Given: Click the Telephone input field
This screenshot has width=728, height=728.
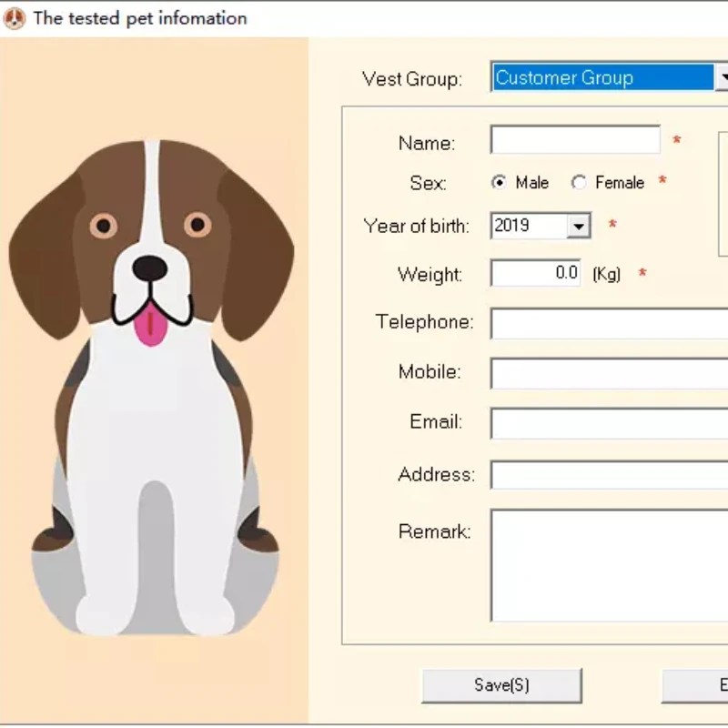Looking at the screenshot, I should [610, 323].
